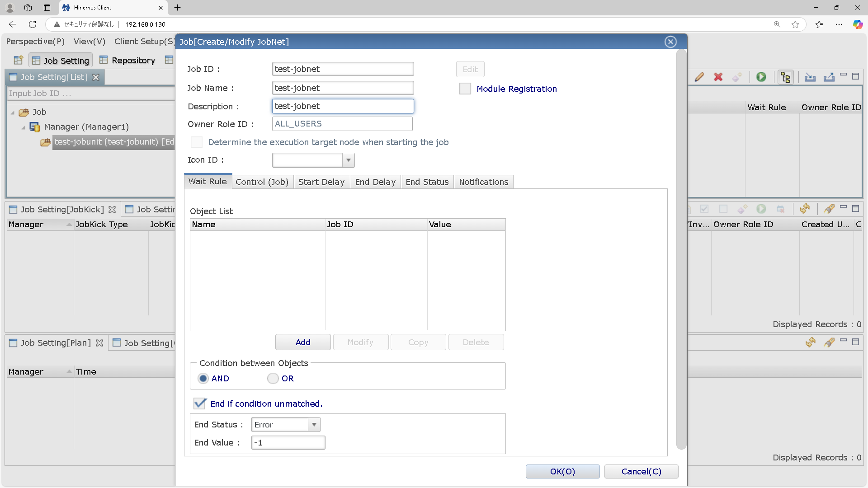Select the OR condition radio button
Image resolution: width=868 pixels, height=488 pixels.
(x=273, y=379)
